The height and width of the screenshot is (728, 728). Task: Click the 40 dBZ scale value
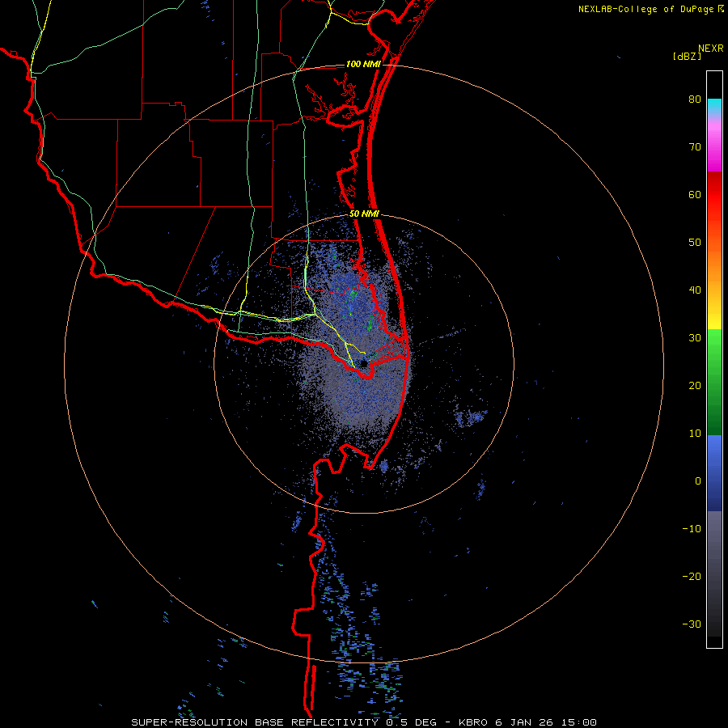point(695,290)
